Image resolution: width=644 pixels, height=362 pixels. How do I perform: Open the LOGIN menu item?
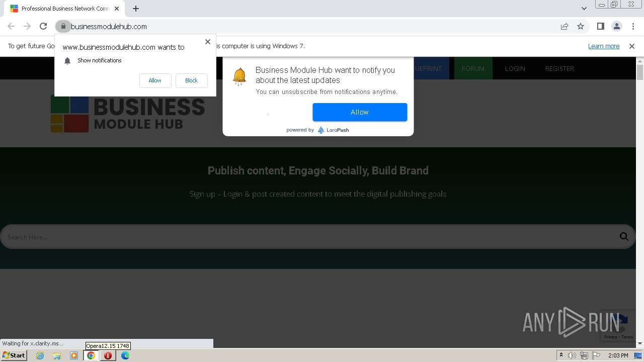coord(515,68)
